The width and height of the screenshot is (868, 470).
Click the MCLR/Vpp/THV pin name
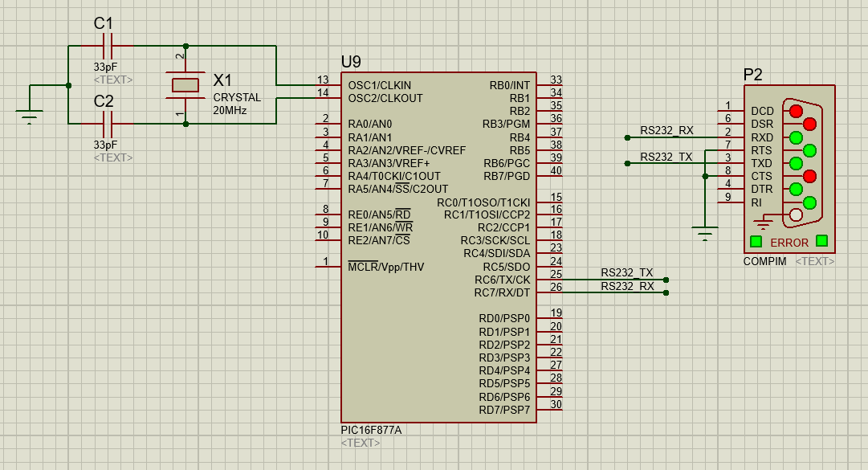point(386,267)
